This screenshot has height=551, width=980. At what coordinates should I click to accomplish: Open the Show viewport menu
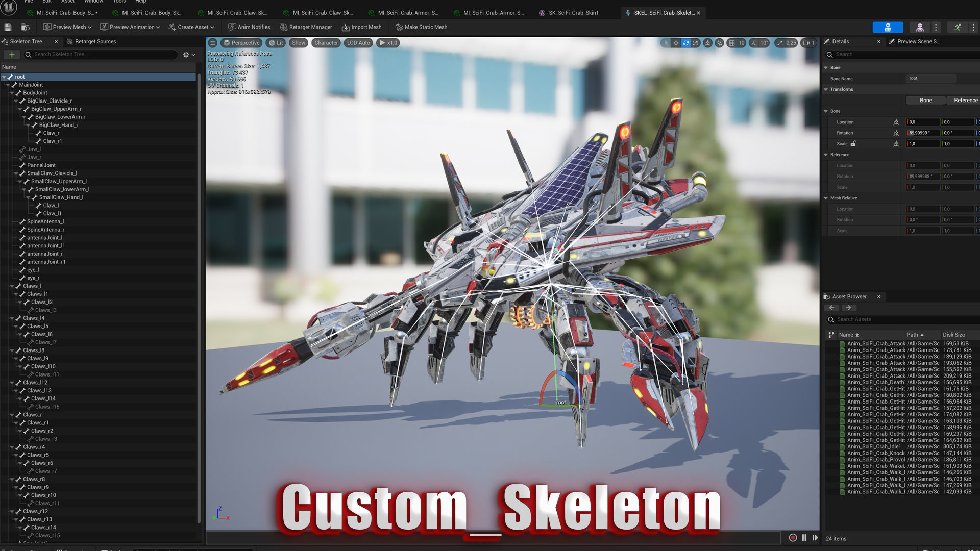[x=299, y=43]
